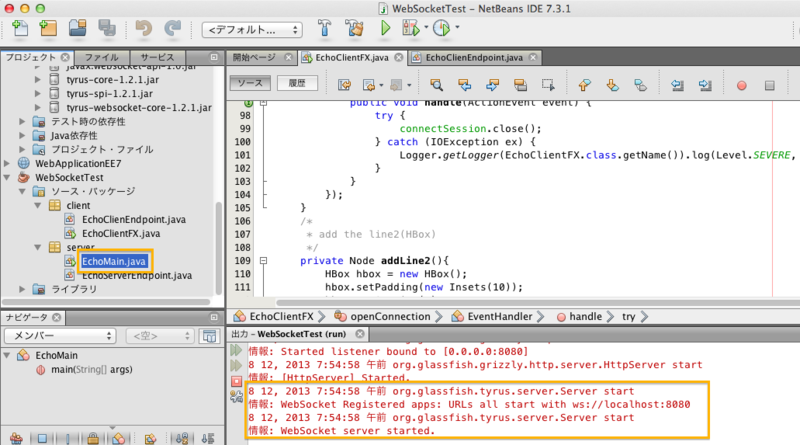800x445 pixels.
Task: Switch to the ファイル tab
Action: coord(102,57)
